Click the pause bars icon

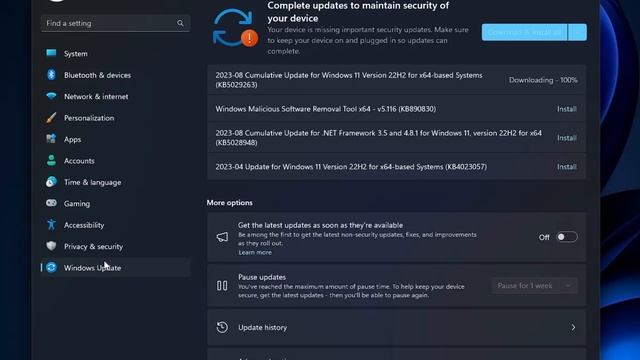pyautogui.click(x=222, y=286)
